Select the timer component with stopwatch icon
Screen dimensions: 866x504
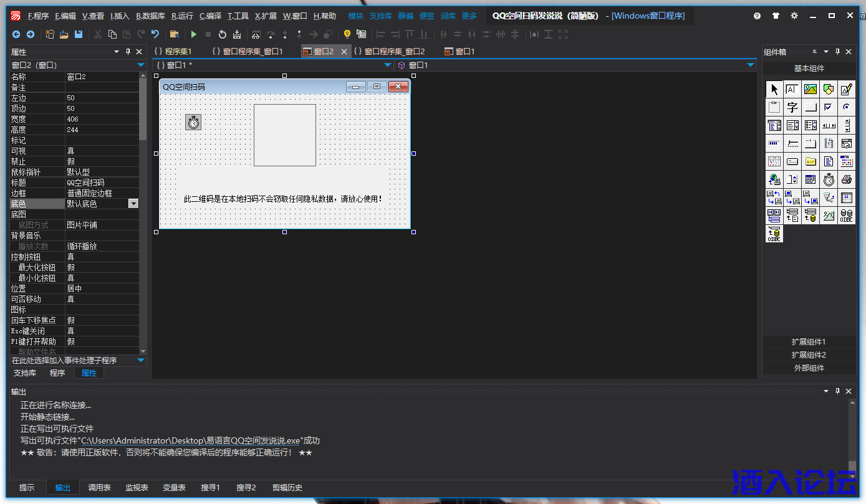click(828, 179)
